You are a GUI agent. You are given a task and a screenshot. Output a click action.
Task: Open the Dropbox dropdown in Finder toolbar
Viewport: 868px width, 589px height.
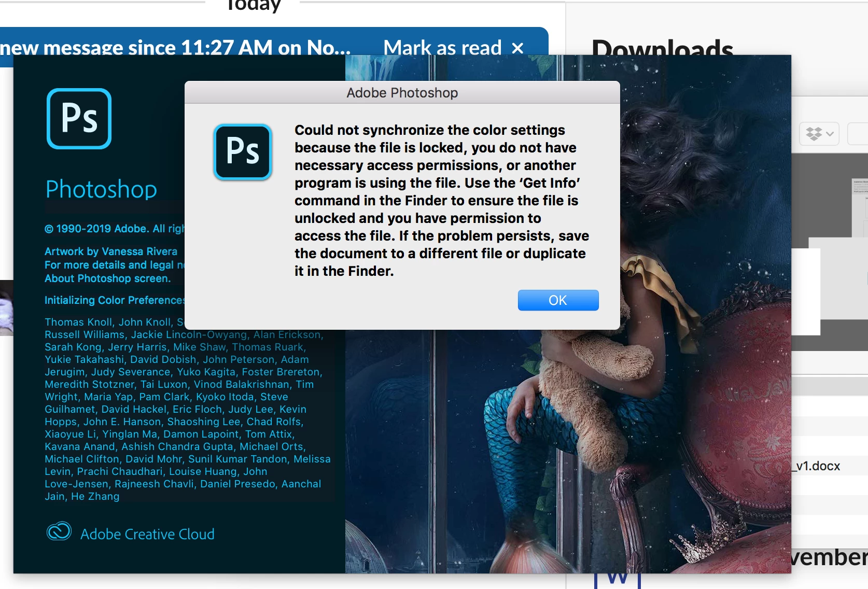819,134
